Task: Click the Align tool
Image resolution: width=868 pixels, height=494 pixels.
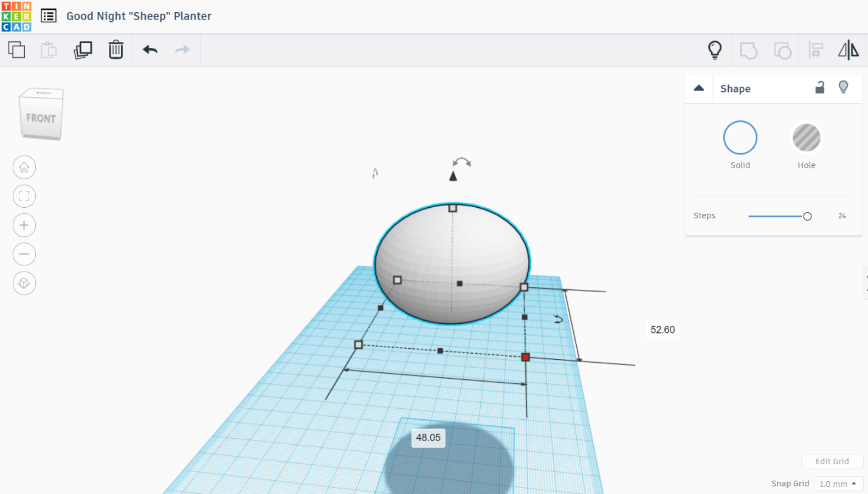Action: click(815, 50)
